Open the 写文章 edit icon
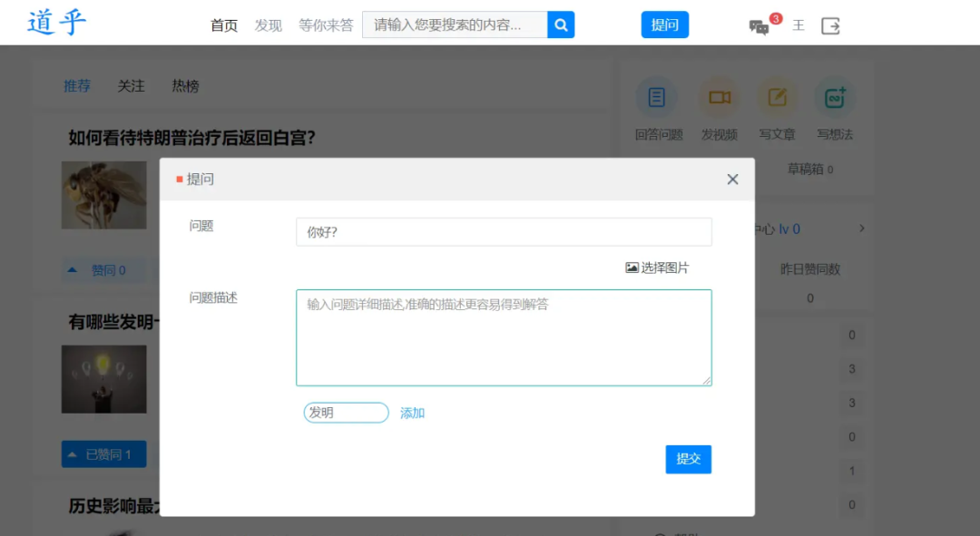980x536 pixels. click(x=777, y=98)
